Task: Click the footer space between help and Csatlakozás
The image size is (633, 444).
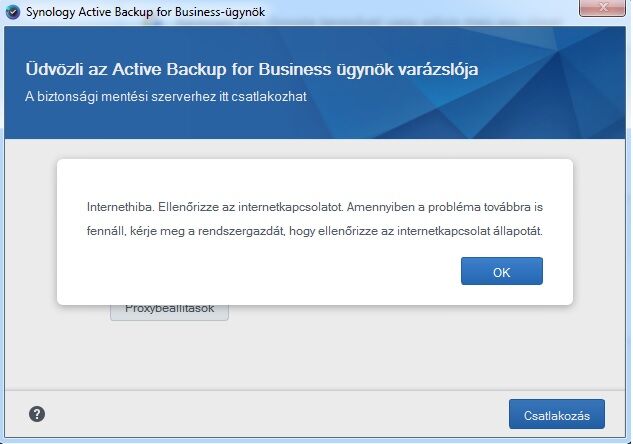Action: [x=277, y=415]
